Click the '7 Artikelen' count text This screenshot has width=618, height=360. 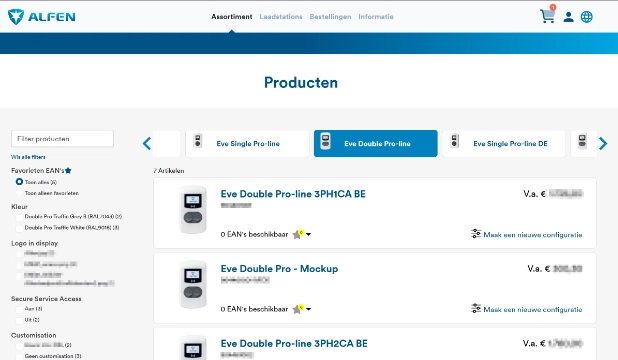coord(169,171)
